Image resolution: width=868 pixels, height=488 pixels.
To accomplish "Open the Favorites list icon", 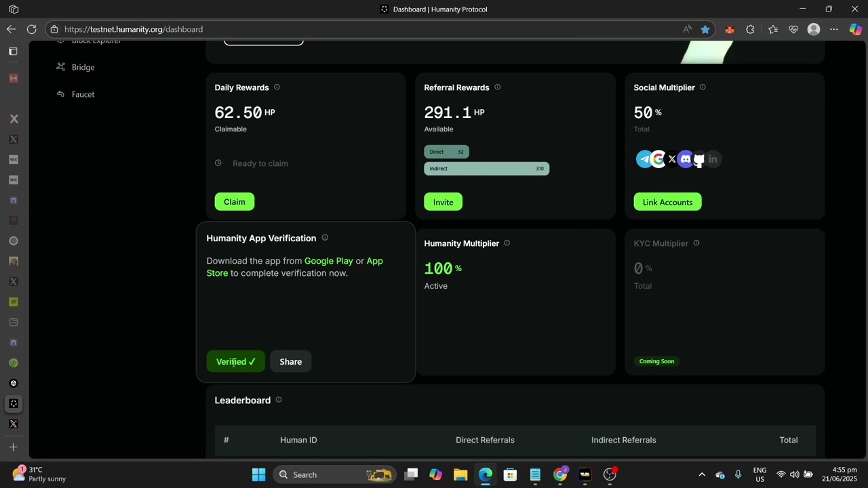I will pyautogui.click(x=773, y=29).
